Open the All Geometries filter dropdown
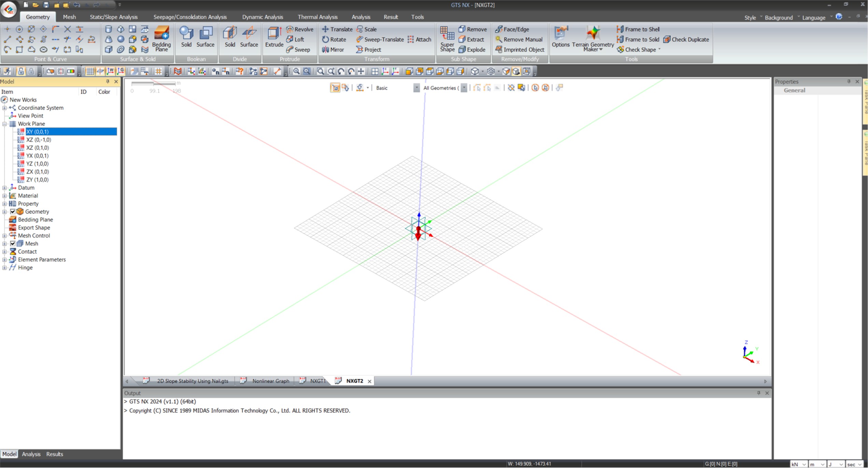The width and height of the screenshot is (868, 468). click(464, 88)
